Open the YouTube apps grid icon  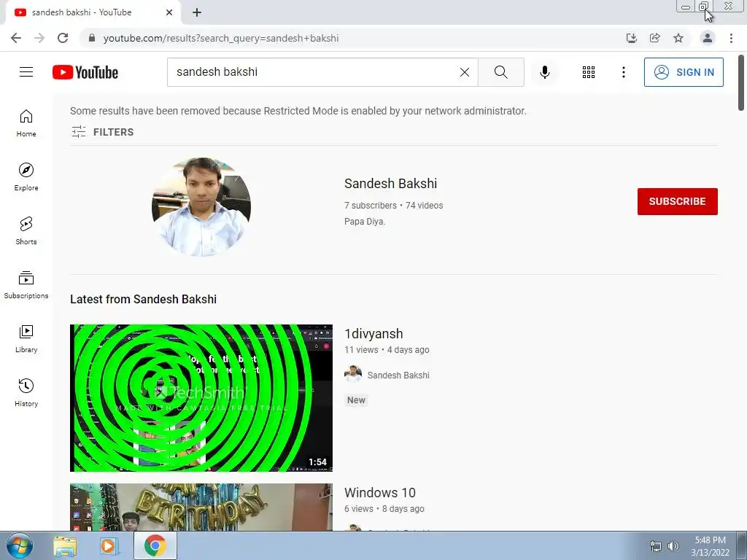tap(589, 72)
